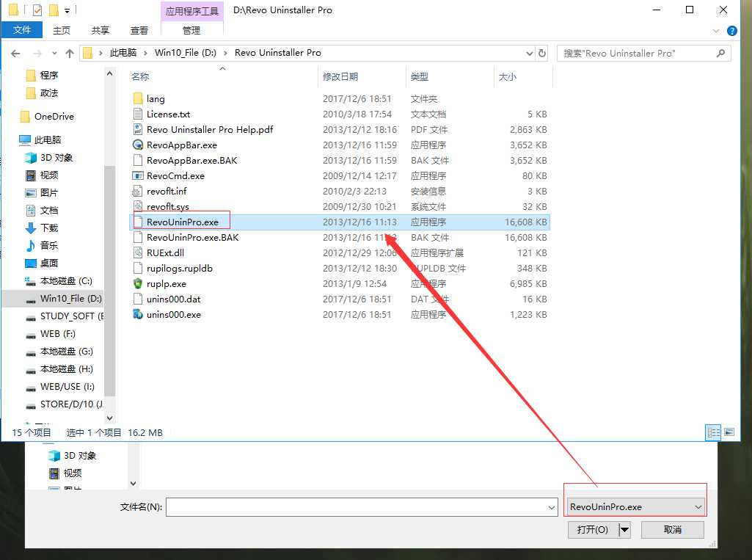This screenshot has height=560, width=752.
Task: Open 音乐 in navigation pane
Action: [x=48, y=246]
